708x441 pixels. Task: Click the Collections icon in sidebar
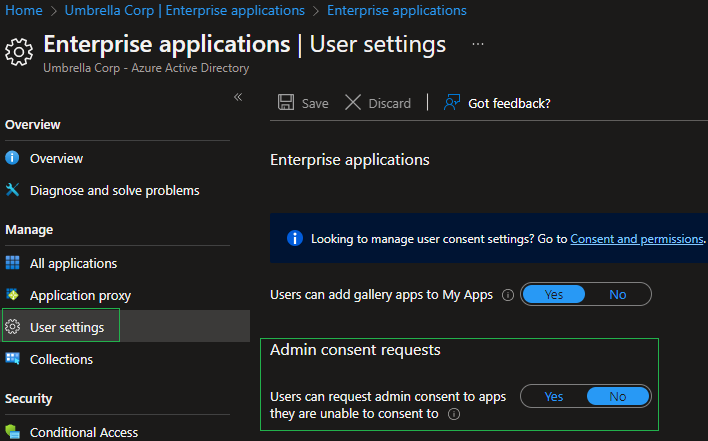tap(12, 359)
